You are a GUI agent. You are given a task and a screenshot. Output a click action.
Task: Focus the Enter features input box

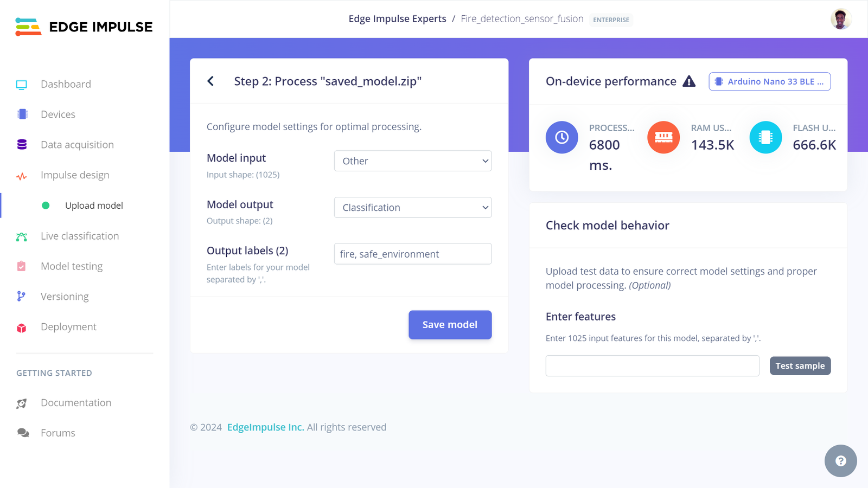tap(653, 366)
